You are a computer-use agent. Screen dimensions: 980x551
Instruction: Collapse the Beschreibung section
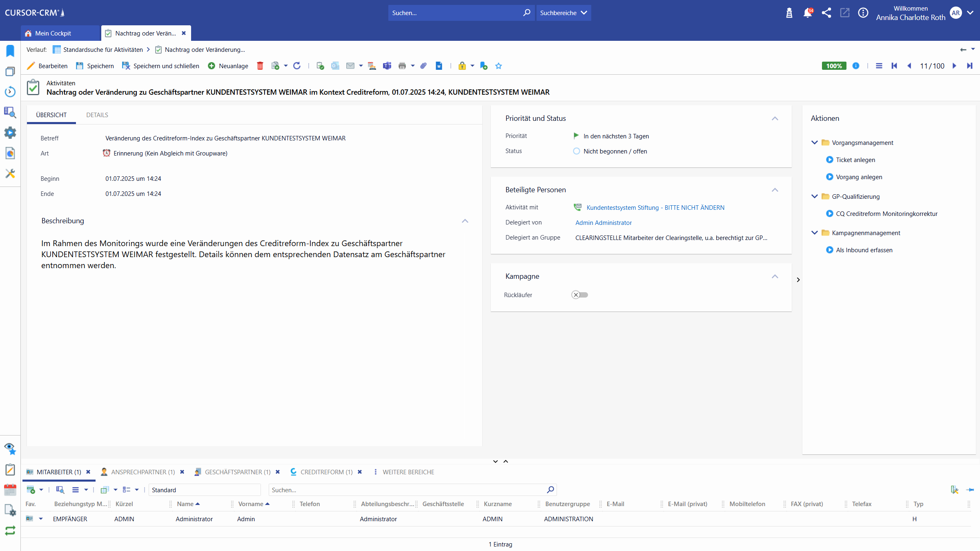pyautogui.click(x=465, y=221)
